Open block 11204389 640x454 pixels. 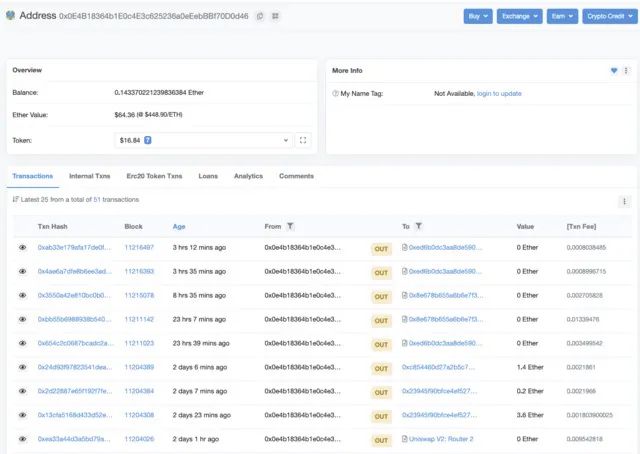pyautogui.click(x=139, y=367)
